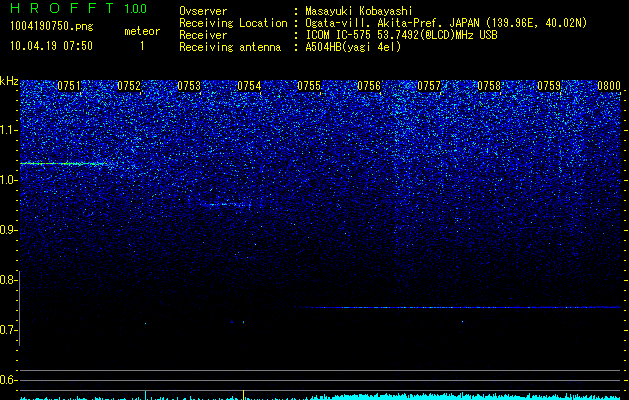The height and width of the screenshot is (400, 629).
Task: Click the bright meteor echo near 1.03 kHz
Action: 64,164
